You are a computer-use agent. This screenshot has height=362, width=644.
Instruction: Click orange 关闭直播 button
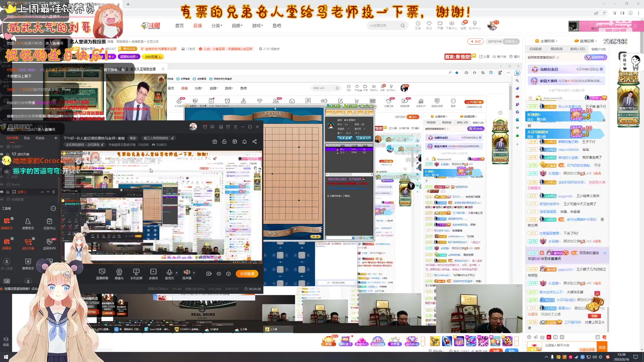tap(247, 274)
